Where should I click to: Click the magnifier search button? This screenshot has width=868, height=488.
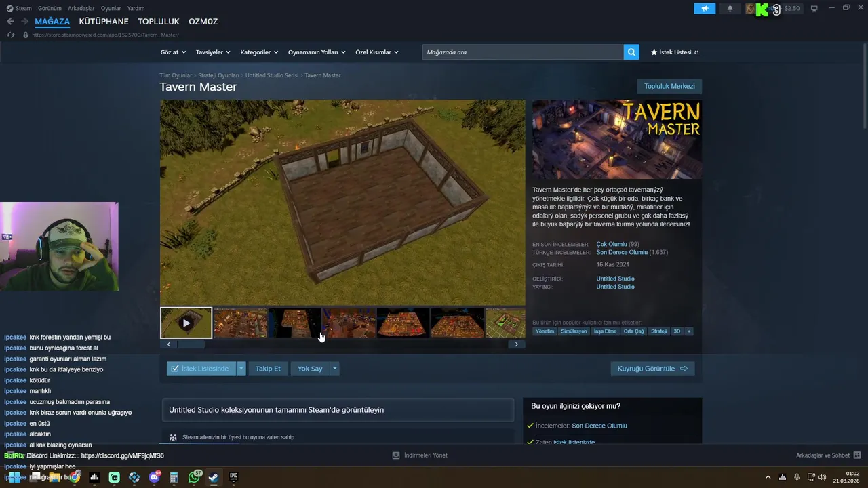(631, 52)
